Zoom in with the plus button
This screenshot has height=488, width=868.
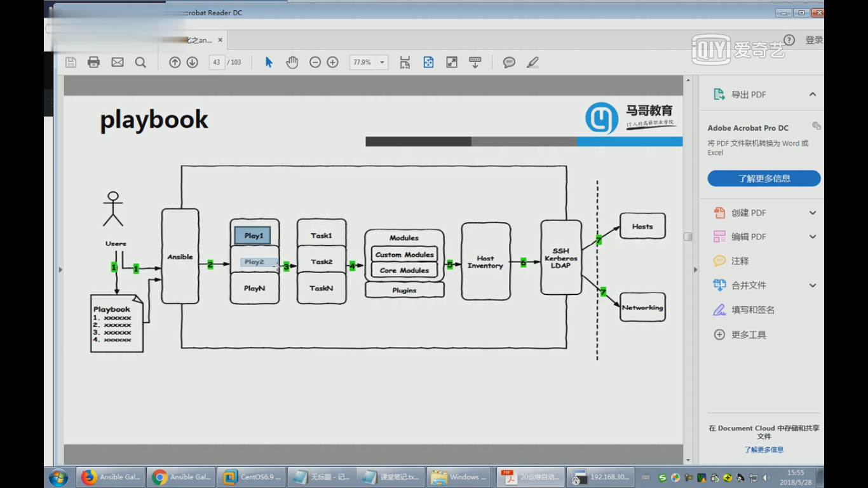(x=332, y=62)
